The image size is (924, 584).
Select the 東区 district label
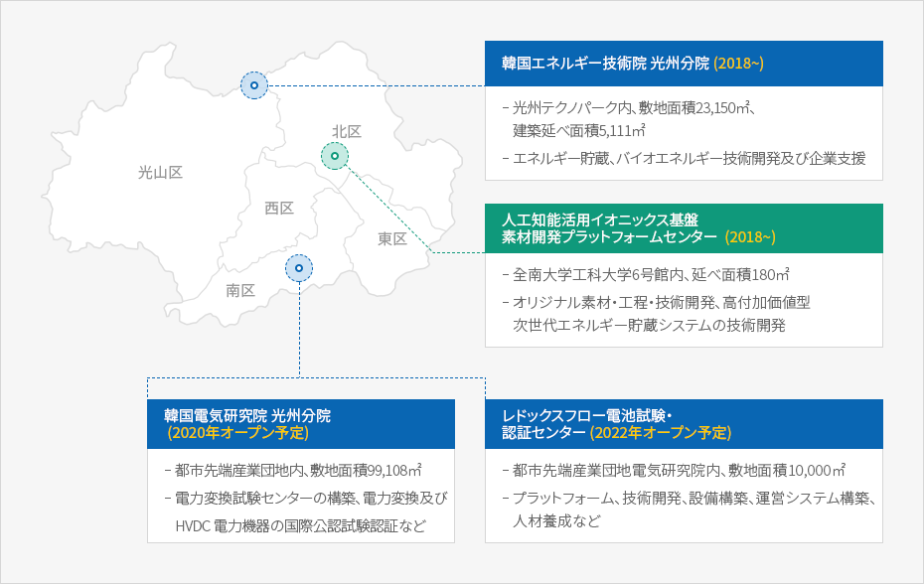[392, 238]
